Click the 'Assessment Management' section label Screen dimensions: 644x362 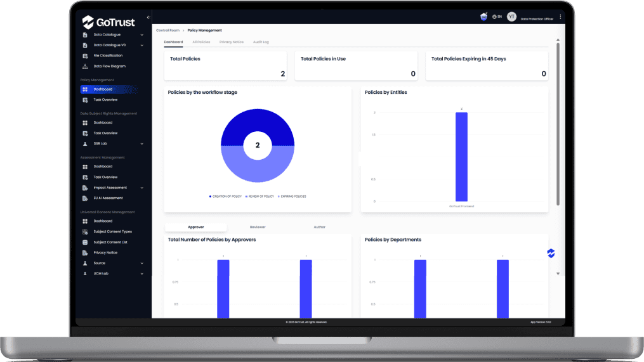102,158
